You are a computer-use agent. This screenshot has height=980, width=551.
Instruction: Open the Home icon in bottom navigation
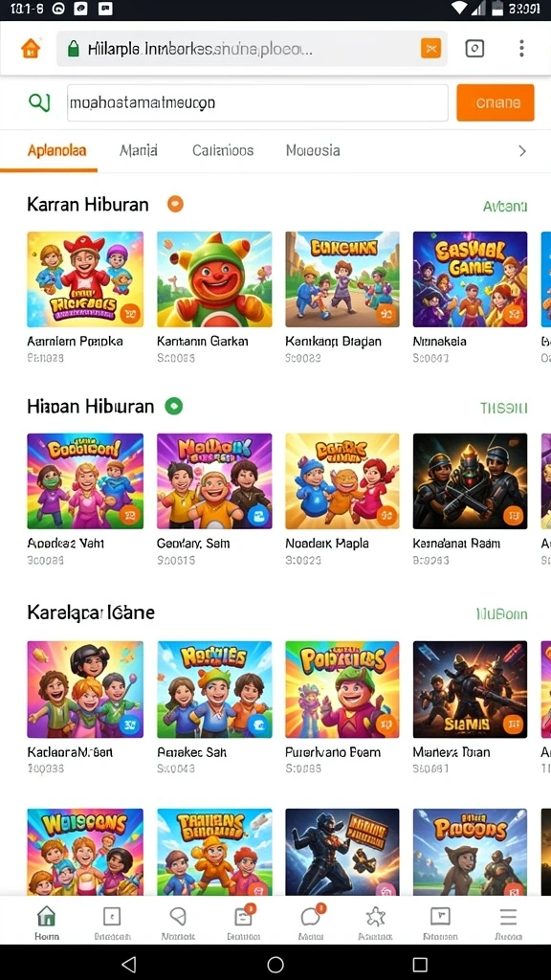(46, 923)
